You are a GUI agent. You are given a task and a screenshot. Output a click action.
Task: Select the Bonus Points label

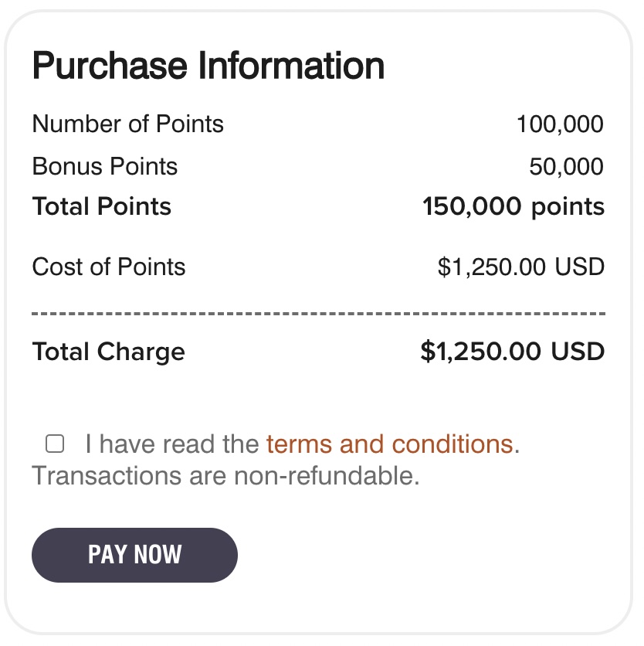pos(105,166)
